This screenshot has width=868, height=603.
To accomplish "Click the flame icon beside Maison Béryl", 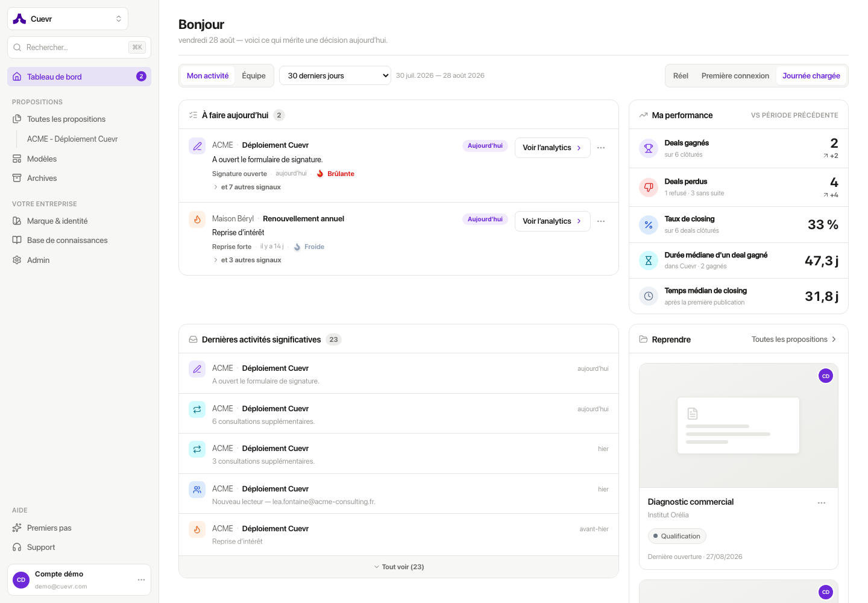I will coord(197,219).
